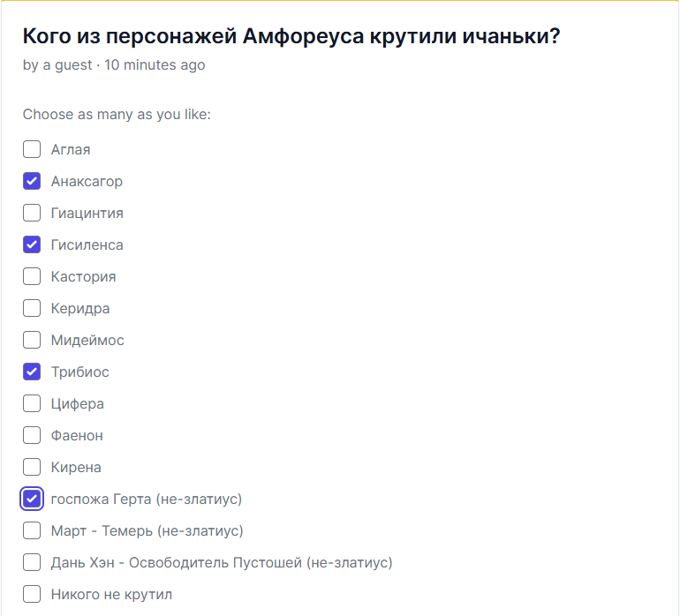This screenshot has width=680, height=616.
Task: Click the Фаенон label text
Action: point(77,436)
